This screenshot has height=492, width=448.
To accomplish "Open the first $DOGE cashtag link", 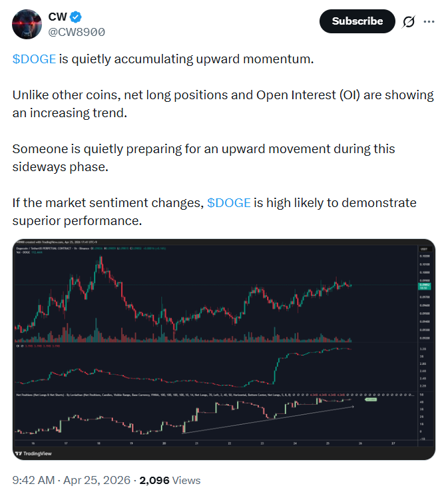I will pos(34,59).
